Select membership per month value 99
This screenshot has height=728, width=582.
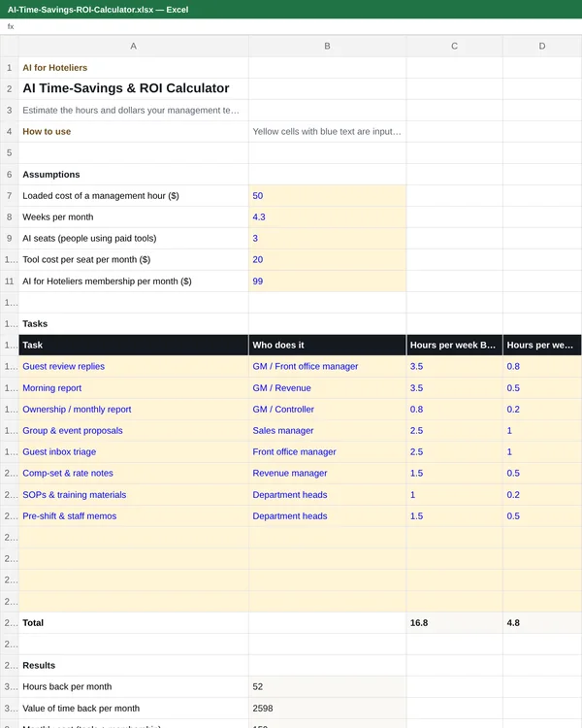pyautogui.click(x=327, y=281)
